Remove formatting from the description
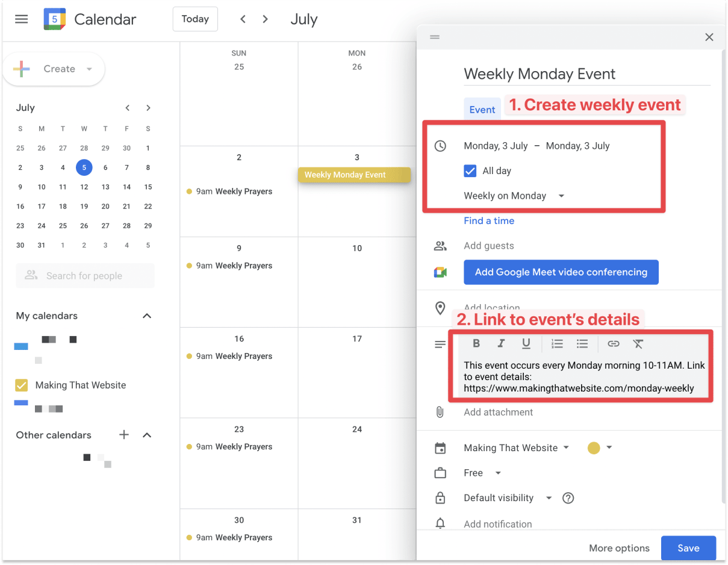The image size is (728, 565). coord(637,343)
